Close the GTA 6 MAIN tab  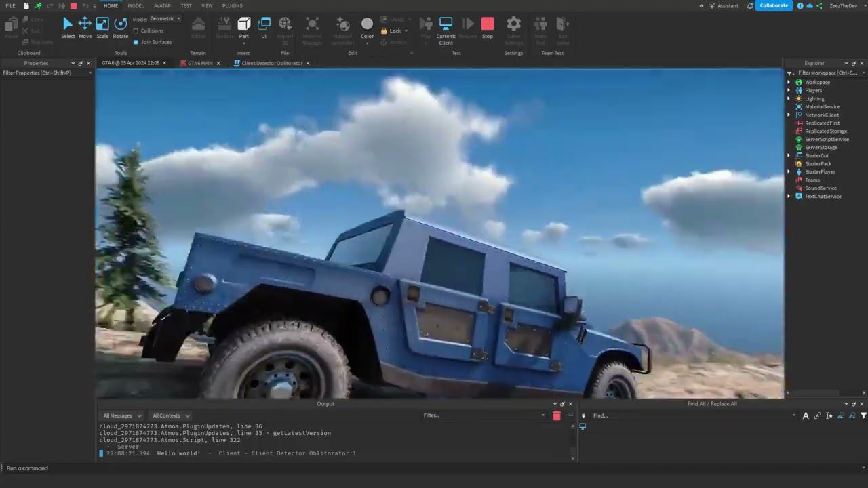pos(218,63)
